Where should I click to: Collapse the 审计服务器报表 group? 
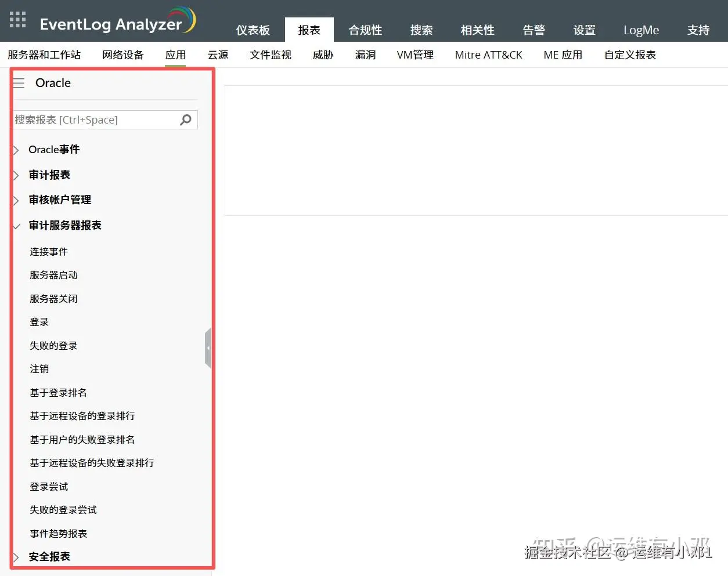[65, 226]
